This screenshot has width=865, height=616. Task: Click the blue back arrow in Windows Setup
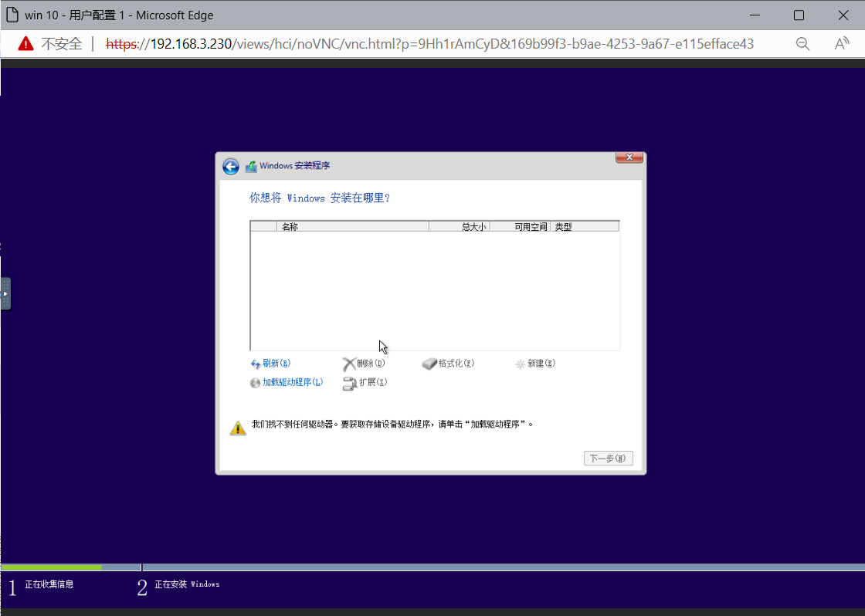point(231,166)
